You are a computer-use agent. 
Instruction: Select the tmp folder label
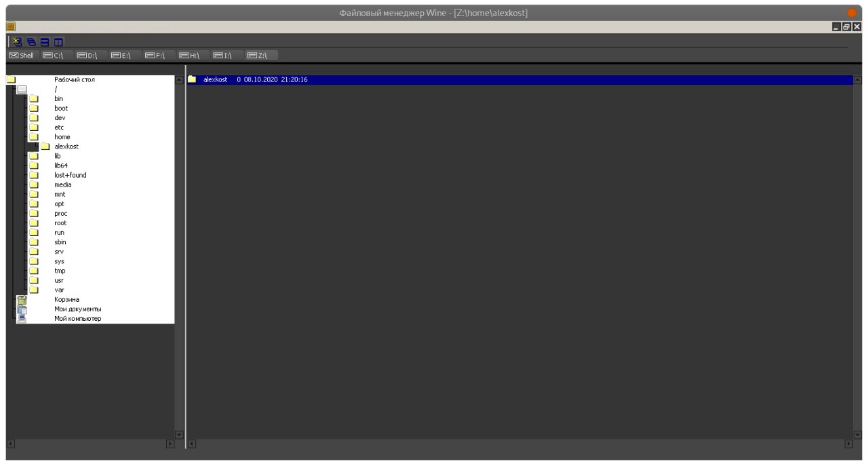pyautogui.click(x=60, y=271)
